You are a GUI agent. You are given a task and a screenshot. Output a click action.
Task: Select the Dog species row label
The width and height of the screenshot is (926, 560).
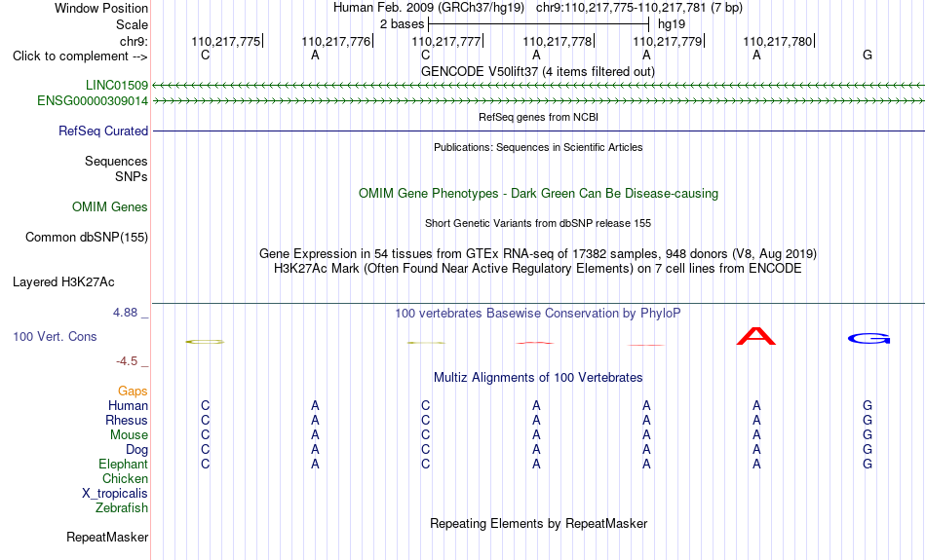tap(137, 450)
